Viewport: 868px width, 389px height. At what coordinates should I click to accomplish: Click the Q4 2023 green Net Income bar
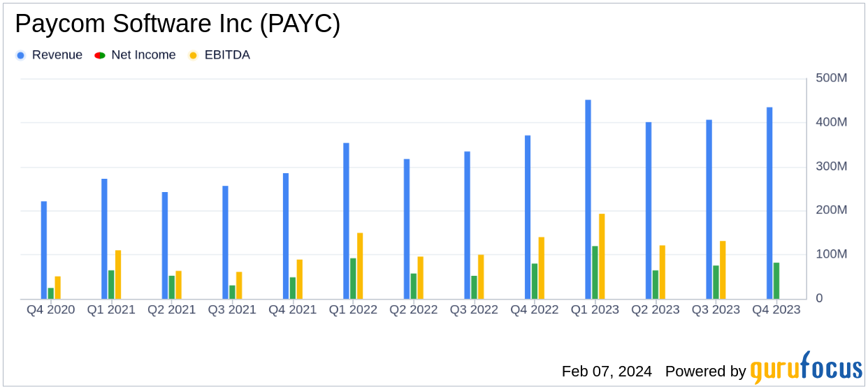776,281
